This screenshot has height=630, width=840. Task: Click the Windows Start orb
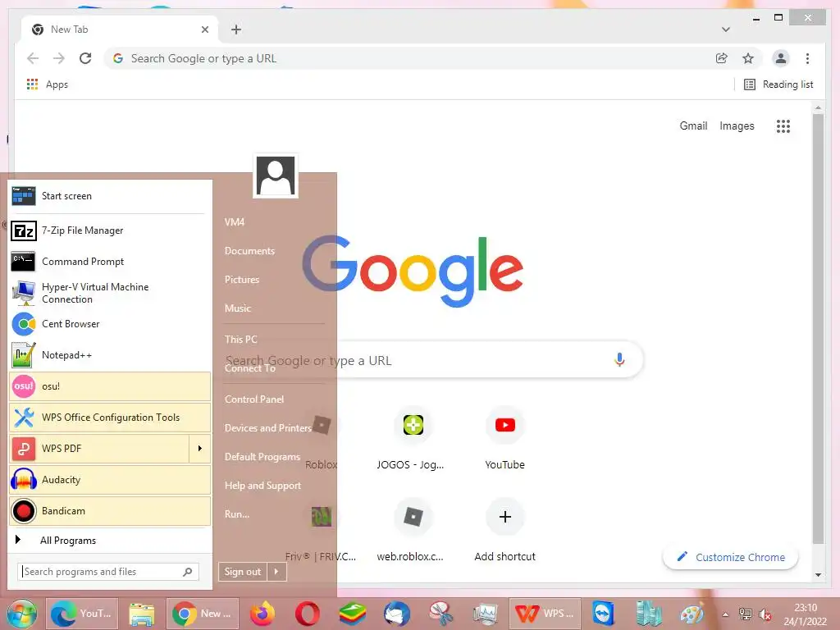click(x=21, y=614)
